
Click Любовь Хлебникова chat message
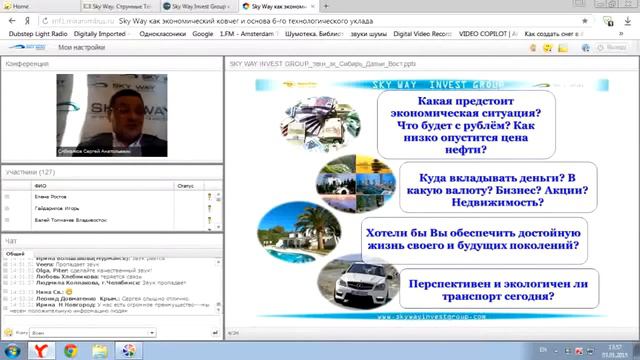89,276
